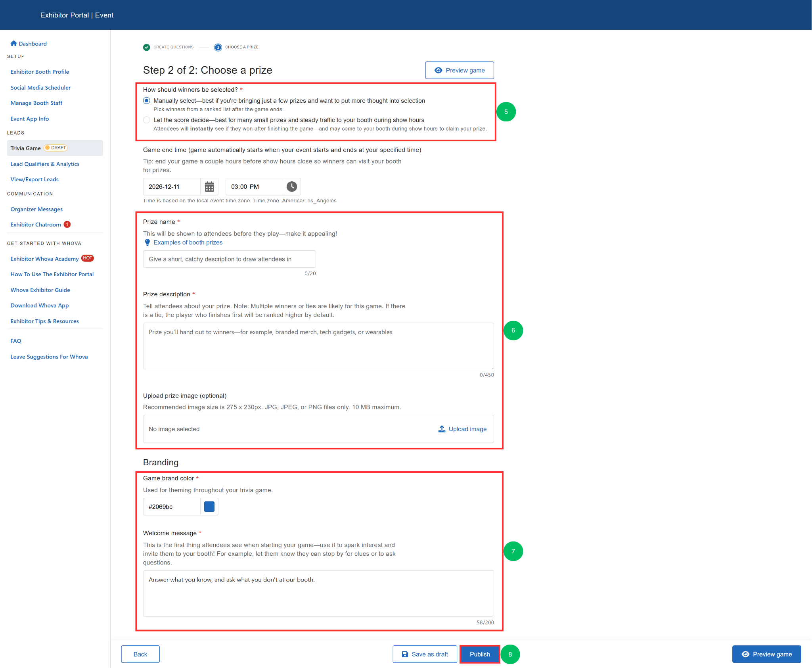812x668 pixels.
Task: Focus the Prize name input
Action: (230, 259)
